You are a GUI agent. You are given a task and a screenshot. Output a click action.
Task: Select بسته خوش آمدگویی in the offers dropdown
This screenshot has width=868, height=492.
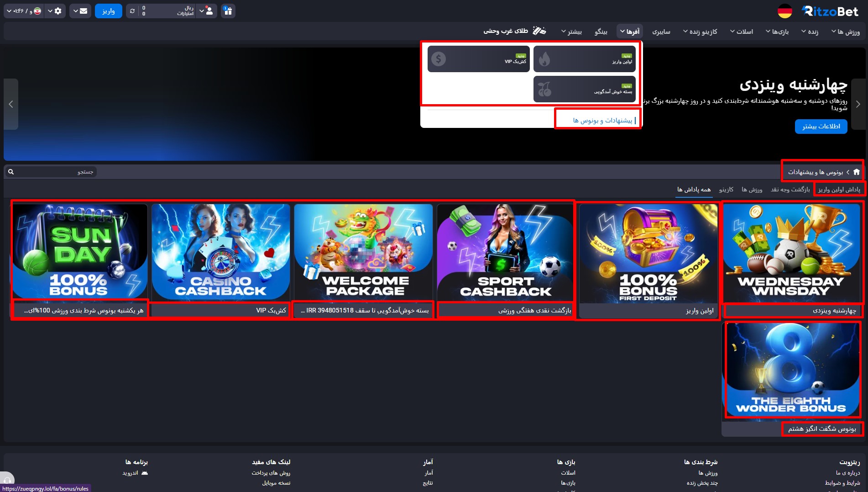click(585, 89)
